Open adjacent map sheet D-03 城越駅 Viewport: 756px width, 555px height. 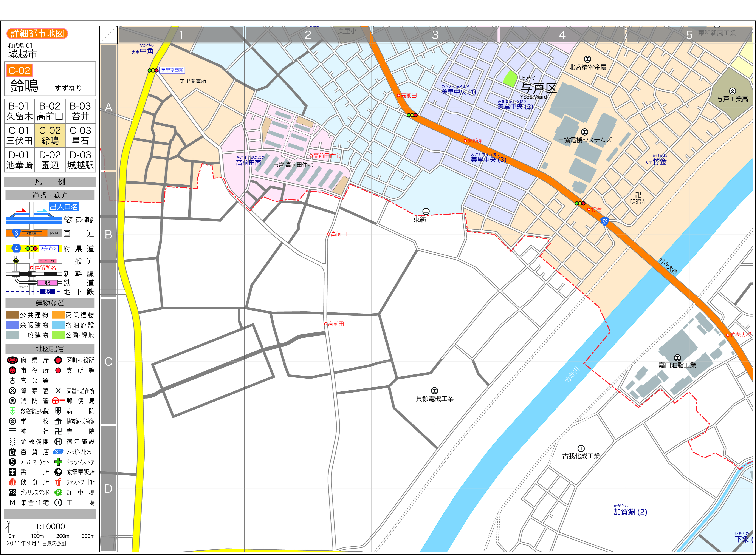tap(80, 160)
